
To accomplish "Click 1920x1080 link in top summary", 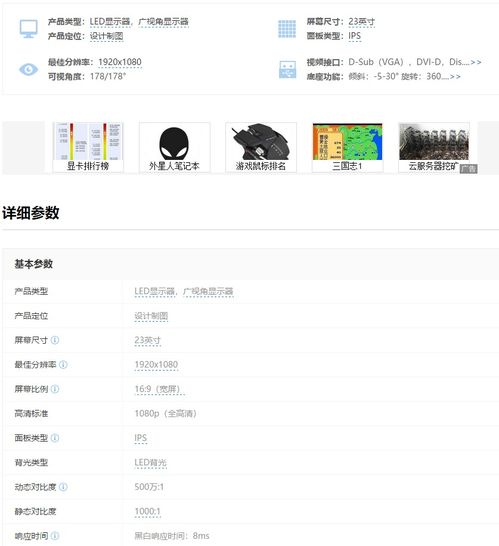I will pos(120,62).
